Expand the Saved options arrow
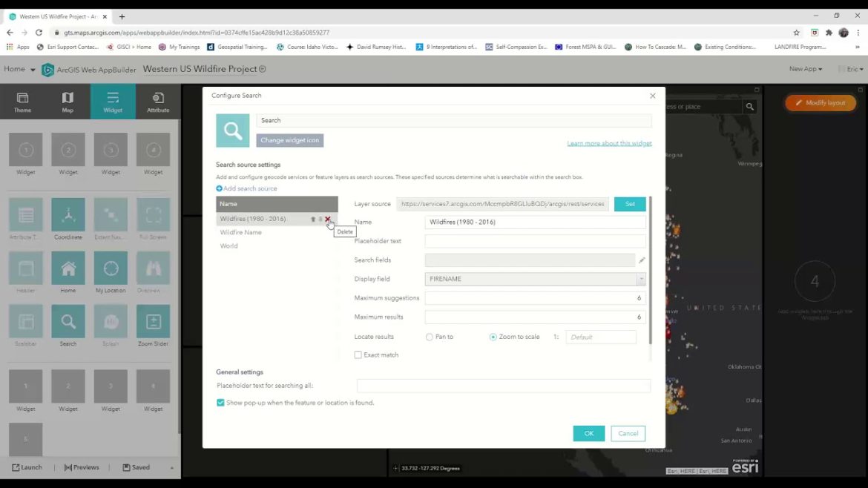Screen dimensions: 868x488 (171, 468)
